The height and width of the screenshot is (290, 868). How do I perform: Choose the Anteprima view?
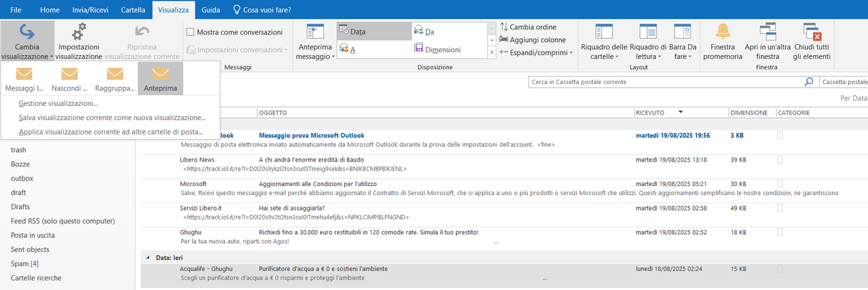[x=160, y=79]
